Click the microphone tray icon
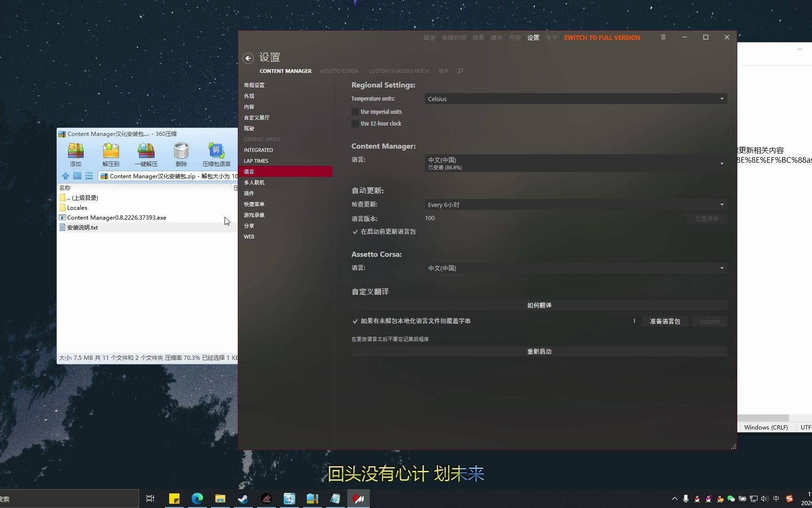 coord(686,499)
